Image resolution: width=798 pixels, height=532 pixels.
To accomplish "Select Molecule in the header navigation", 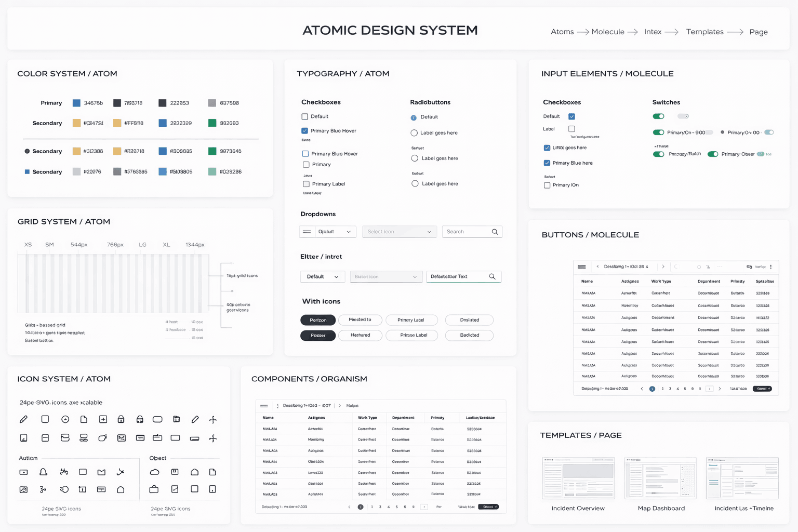I will coord(607,32).
